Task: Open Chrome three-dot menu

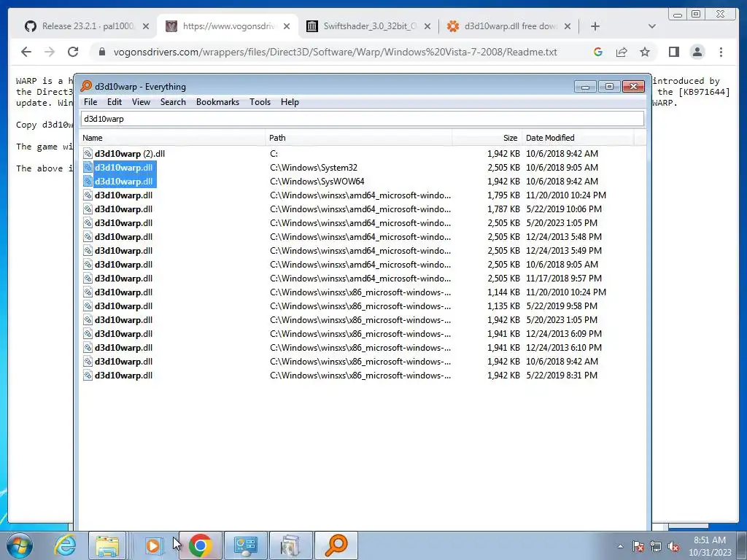Action: point(721,52)
